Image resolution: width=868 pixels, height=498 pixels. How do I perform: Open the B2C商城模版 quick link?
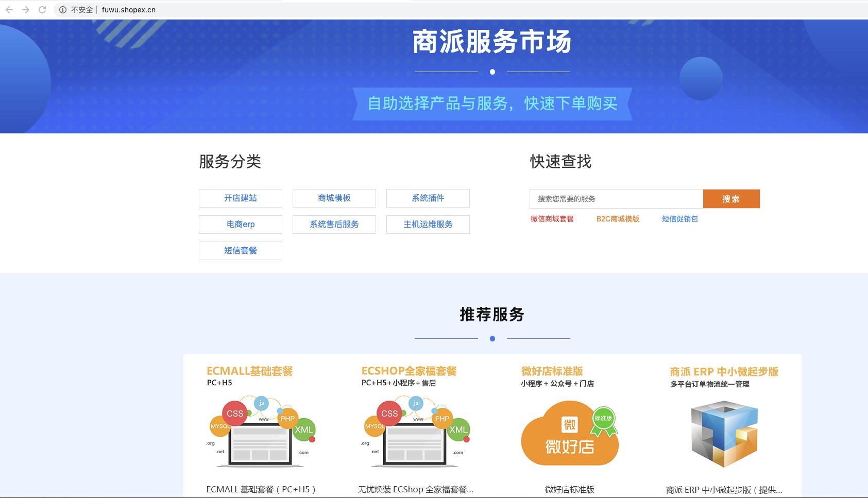617,219
